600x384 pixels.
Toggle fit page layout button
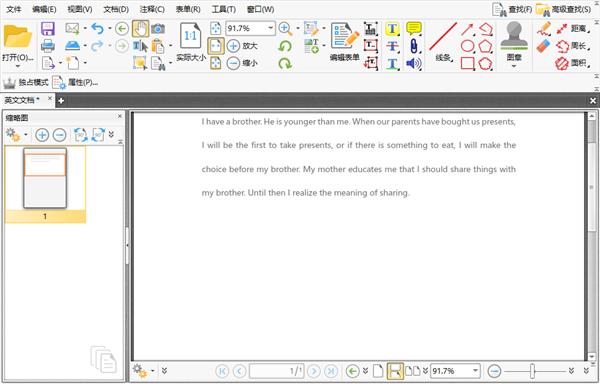(216, 46)
